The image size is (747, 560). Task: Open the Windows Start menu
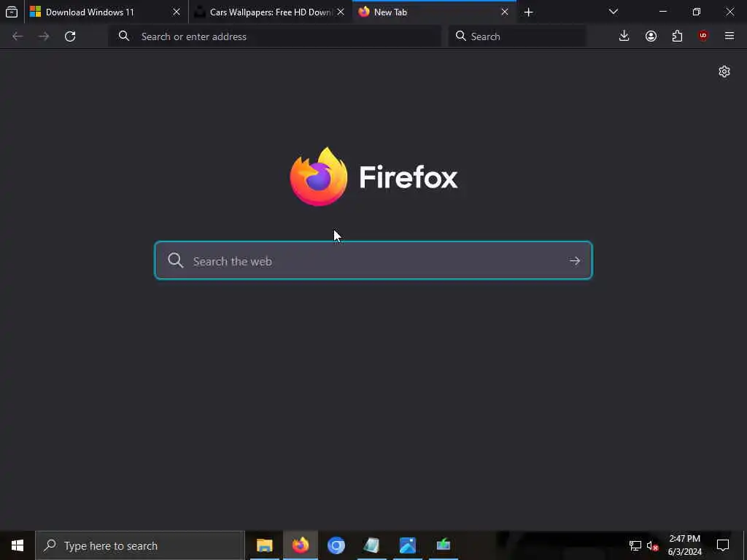click(x=18, y=545)
